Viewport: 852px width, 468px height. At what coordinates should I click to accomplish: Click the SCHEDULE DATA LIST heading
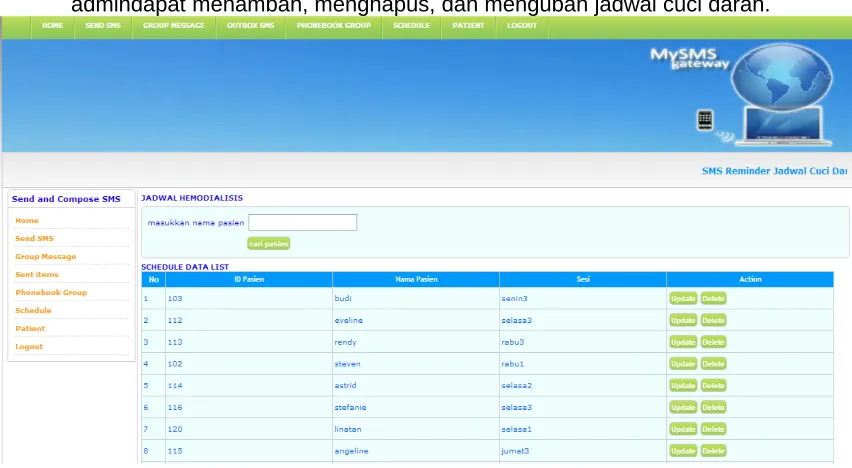pyautogui.click(x=185, y=267)
